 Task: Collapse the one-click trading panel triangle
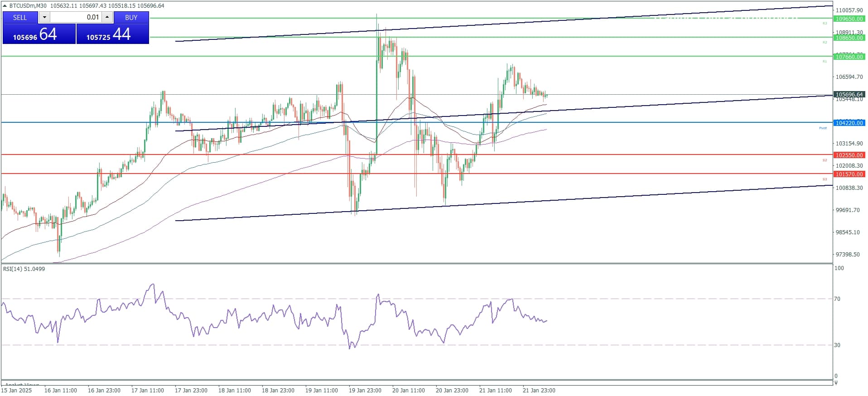click(5, 6)
